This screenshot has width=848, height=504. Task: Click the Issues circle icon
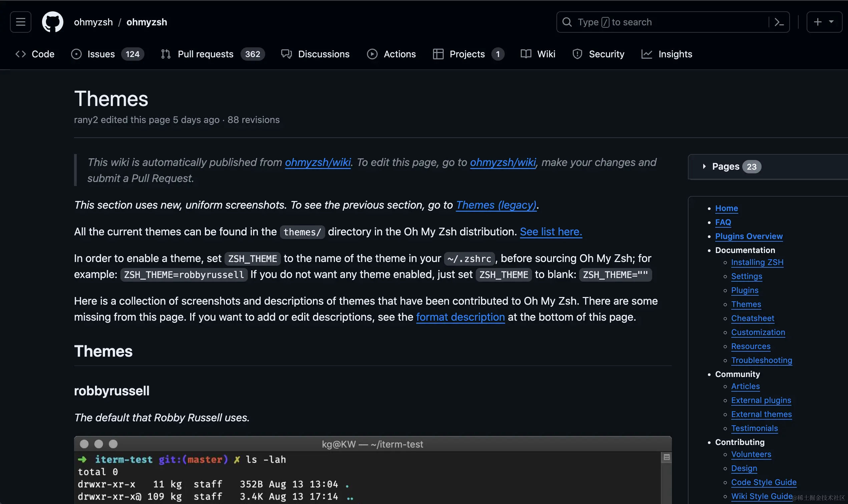pyautogui.click(x=76, y=54)
